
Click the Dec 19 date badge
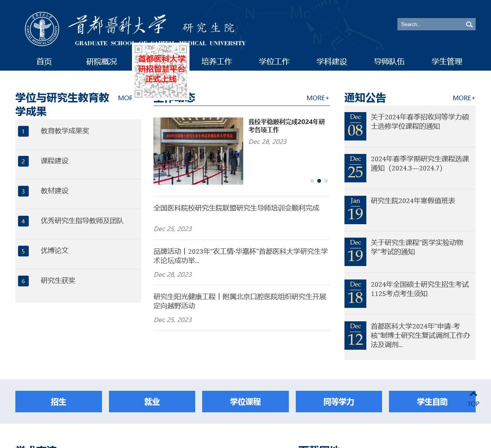[x=355, y=252]
